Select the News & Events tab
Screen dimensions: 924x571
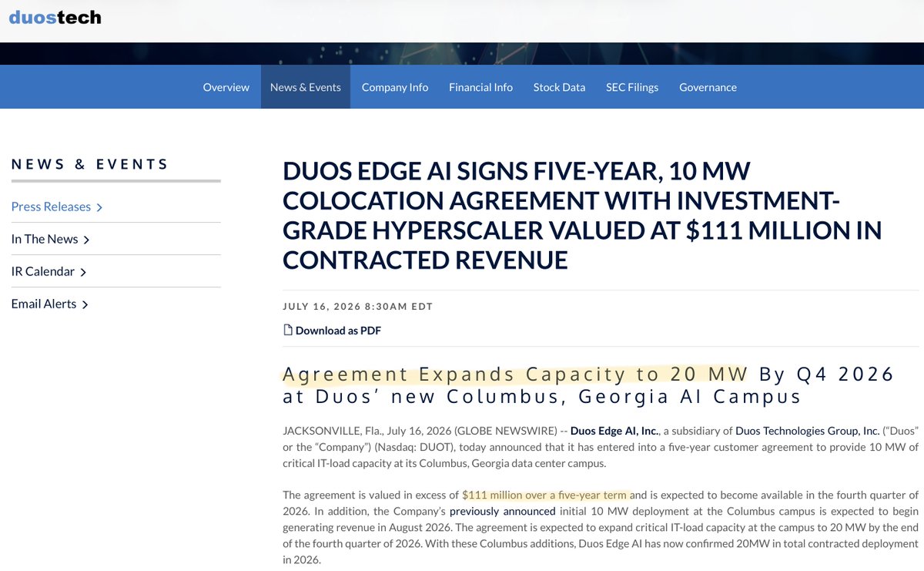306,87
